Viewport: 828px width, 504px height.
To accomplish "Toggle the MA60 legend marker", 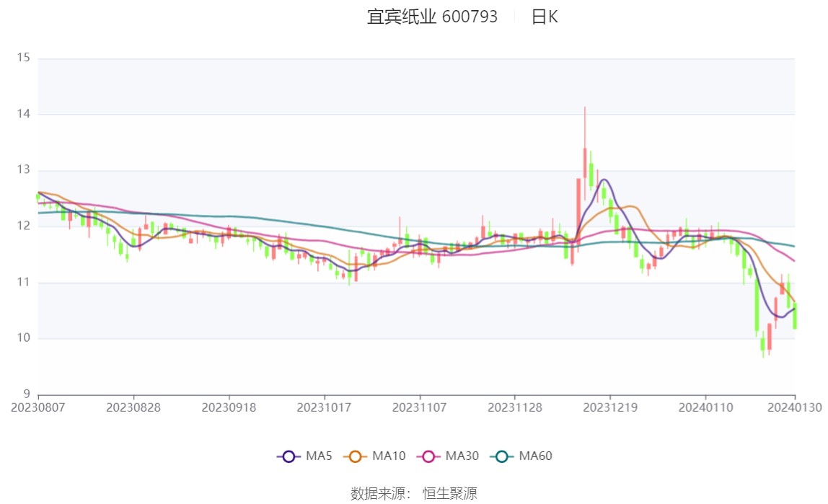I will coord(502,456).
